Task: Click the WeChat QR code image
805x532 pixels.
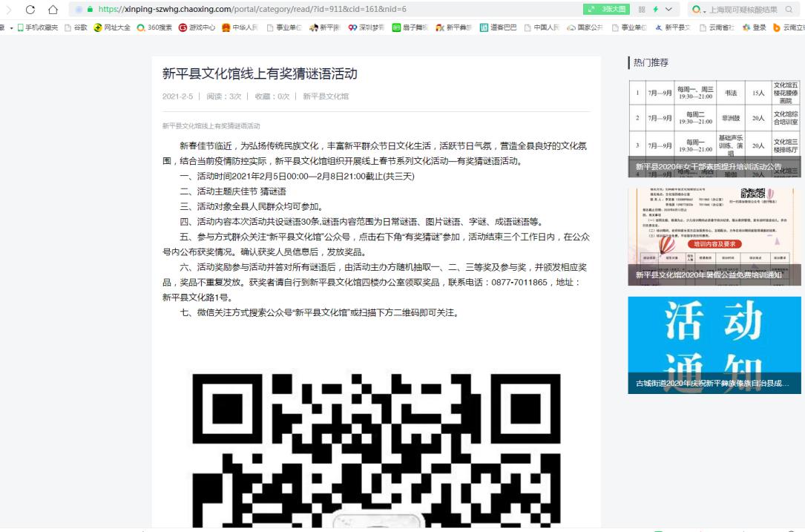Action: coord(376,450)
